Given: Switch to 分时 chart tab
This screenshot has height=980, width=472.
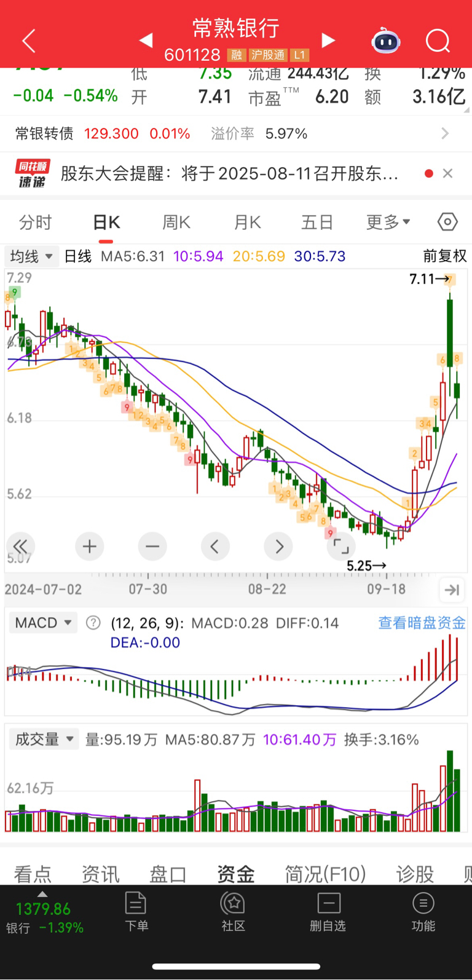Looking at the screenshot, I should 36,222.
